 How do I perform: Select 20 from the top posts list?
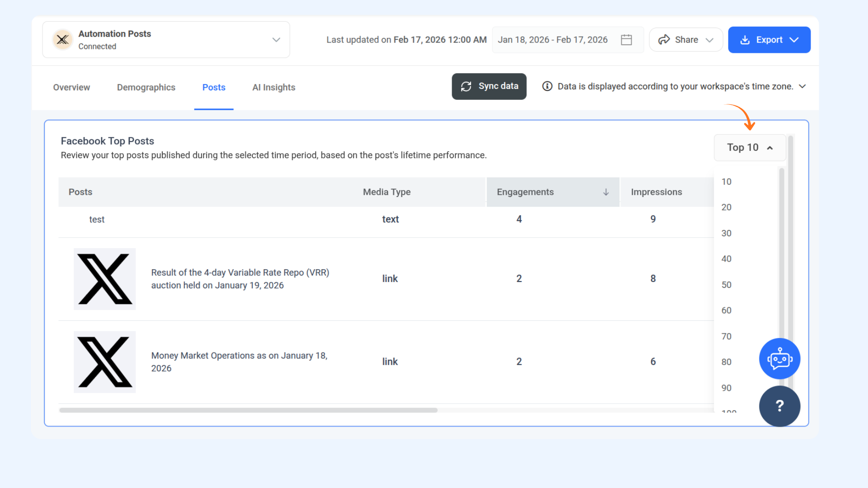tap(726, 207)
